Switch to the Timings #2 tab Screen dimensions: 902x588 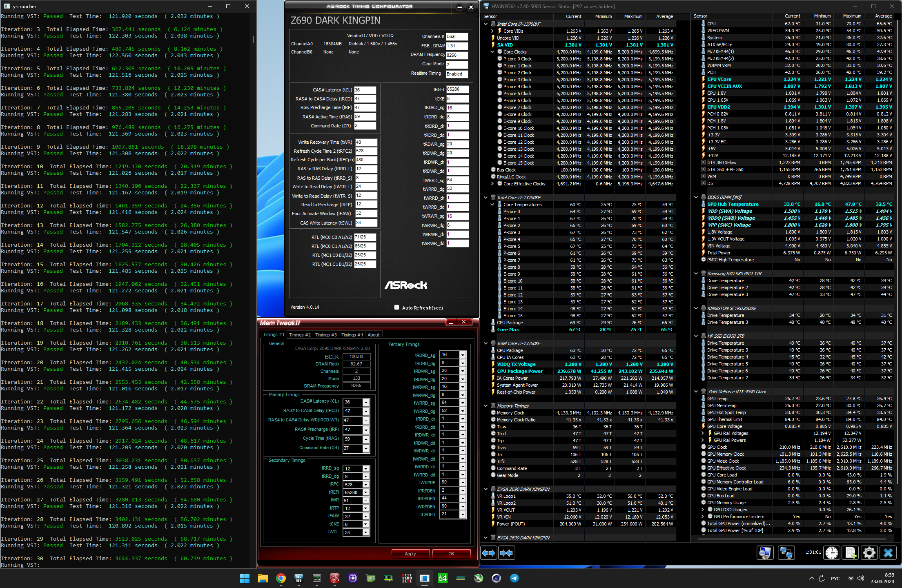300,335
